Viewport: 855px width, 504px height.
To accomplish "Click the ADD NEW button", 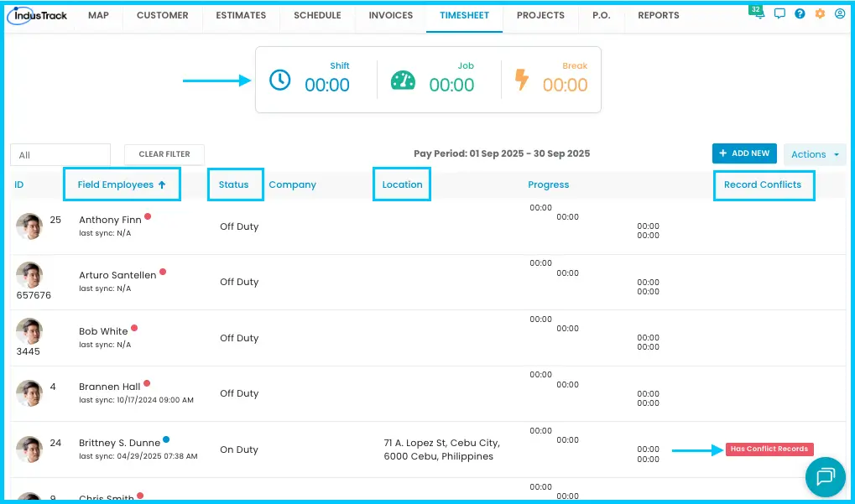I will click(744, 153).
